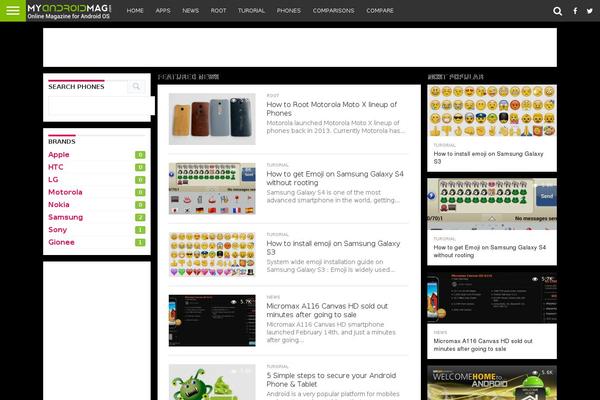Open the News menu item

coord(191,11)
